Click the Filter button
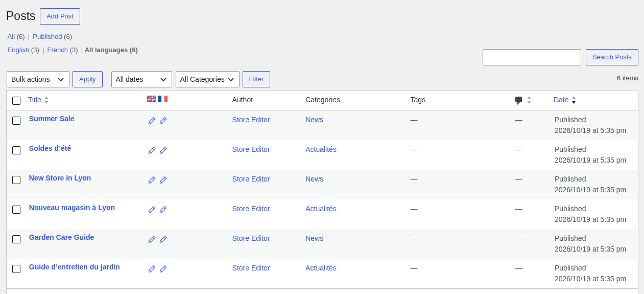Viewport: 644px width, 294px height. coord(256,79)
